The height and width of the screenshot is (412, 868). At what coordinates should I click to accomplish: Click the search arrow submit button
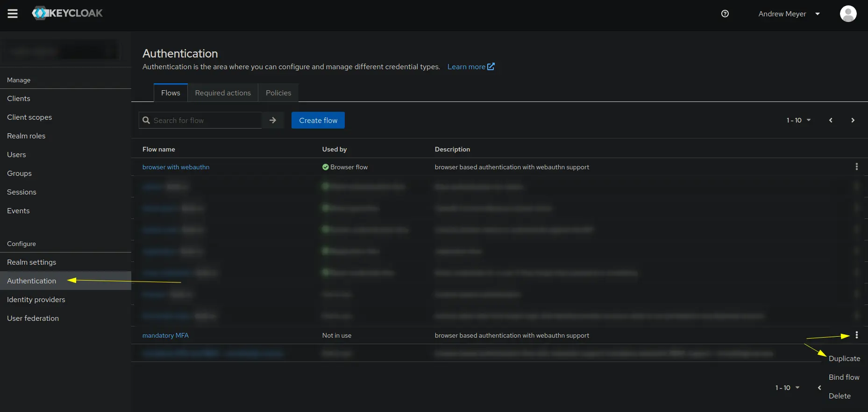pyautogui.click(x=273, y=120)
